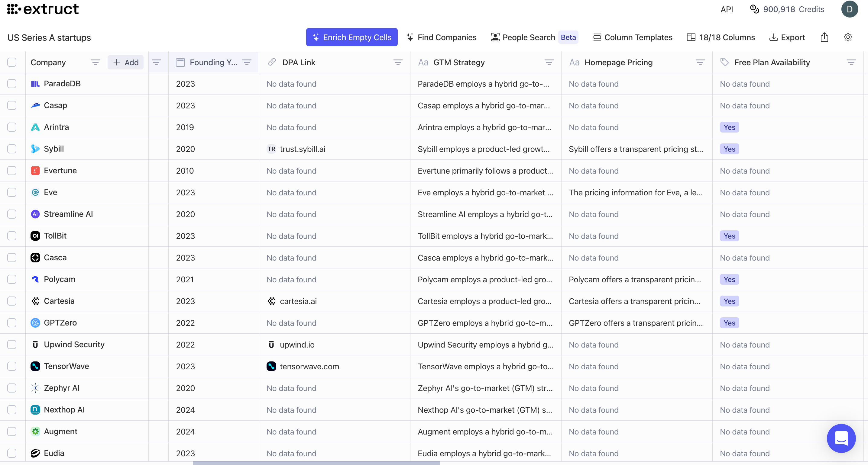Select the Polycam row checkbox

(12, 279)
